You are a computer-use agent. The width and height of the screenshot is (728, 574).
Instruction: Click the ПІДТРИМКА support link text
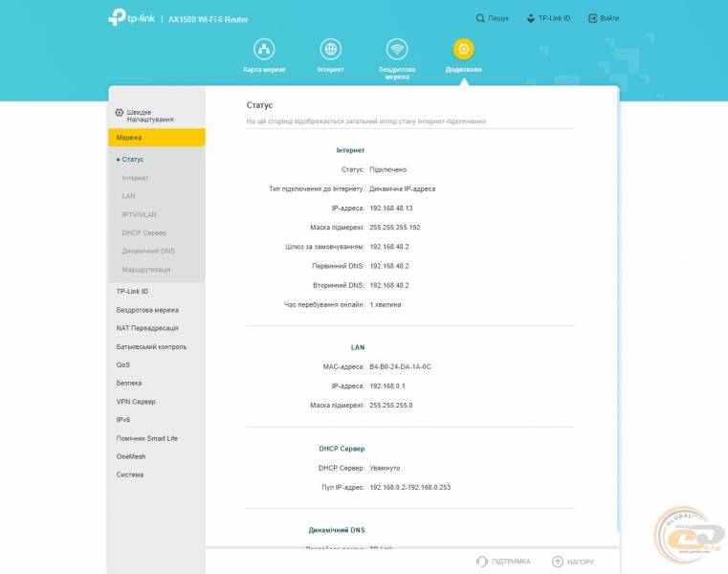511,562
